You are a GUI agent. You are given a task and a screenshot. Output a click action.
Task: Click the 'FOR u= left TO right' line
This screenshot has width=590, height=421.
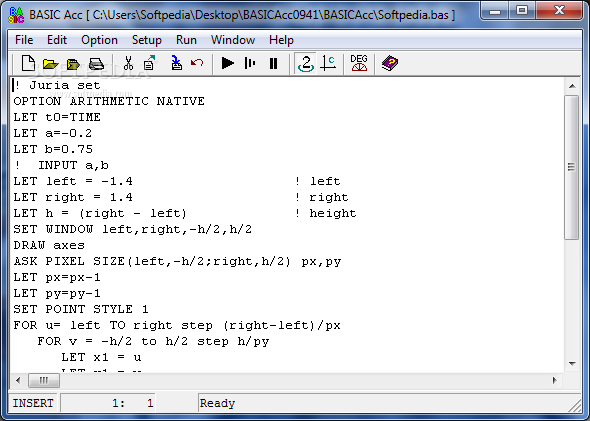tap(177, 325)
